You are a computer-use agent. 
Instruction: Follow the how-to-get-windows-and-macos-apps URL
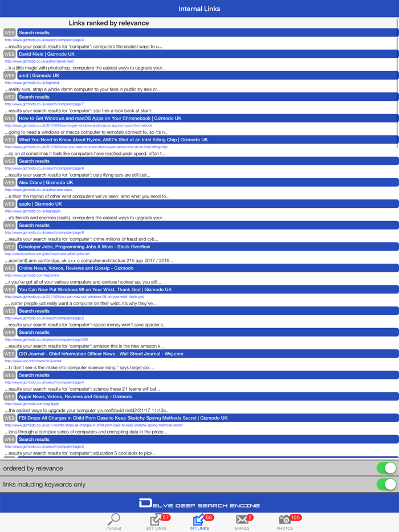[79, 125]
